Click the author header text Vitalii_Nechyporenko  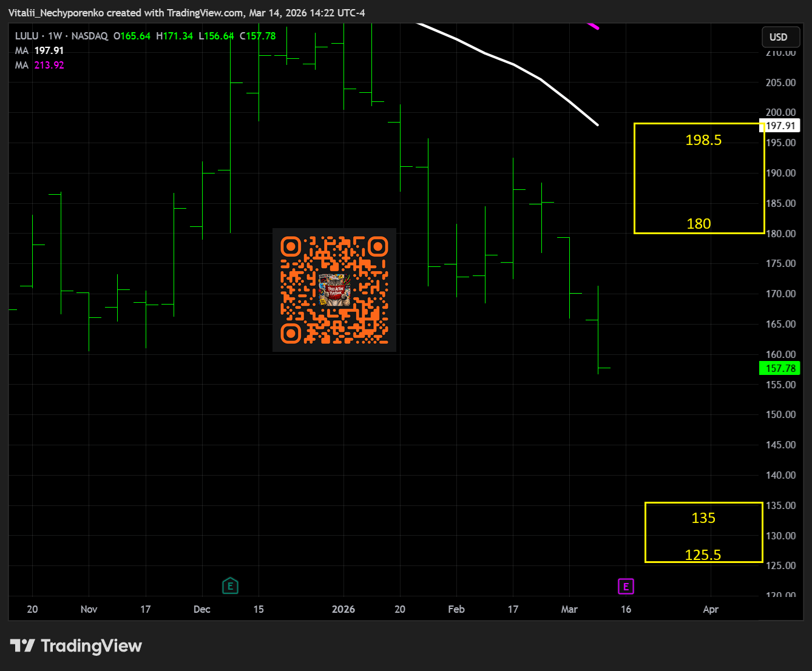(x=56, y=13)
